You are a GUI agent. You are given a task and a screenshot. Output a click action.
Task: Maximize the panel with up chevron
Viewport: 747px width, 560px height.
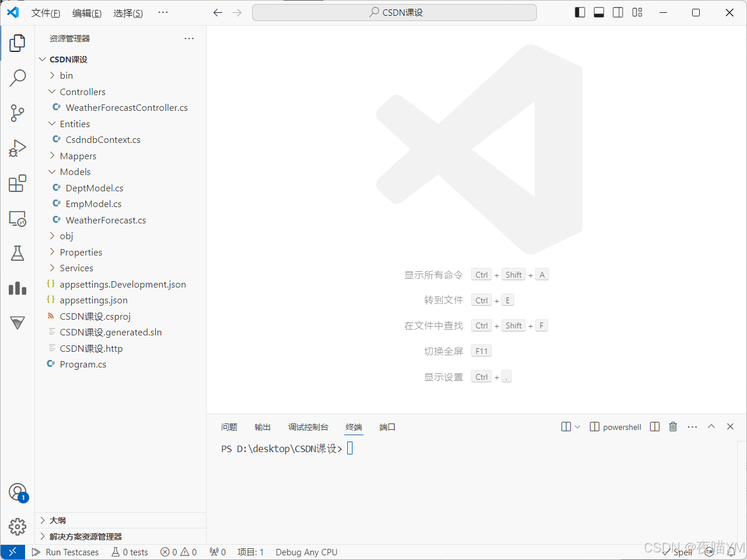711,426
